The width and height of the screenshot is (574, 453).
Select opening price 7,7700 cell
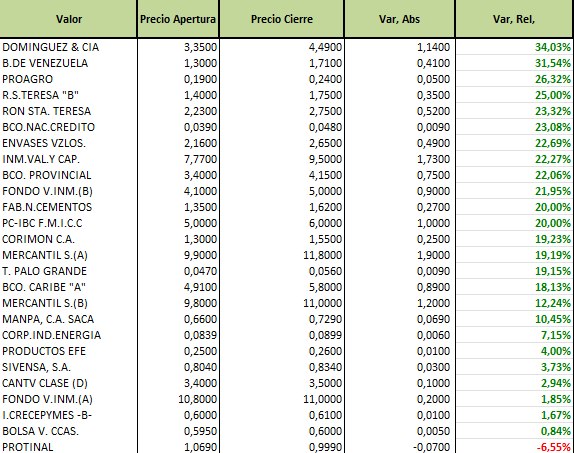[x=178, y=159]
